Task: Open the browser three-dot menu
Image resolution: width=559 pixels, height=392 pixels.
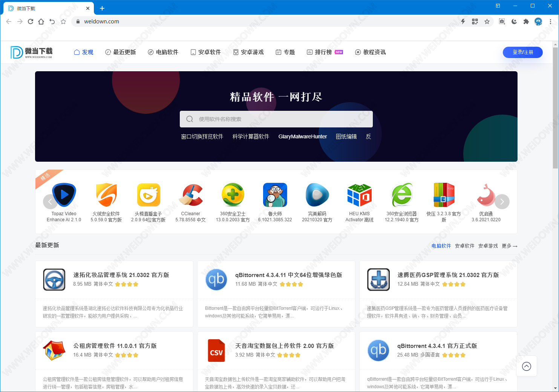Action: (550, 21)
